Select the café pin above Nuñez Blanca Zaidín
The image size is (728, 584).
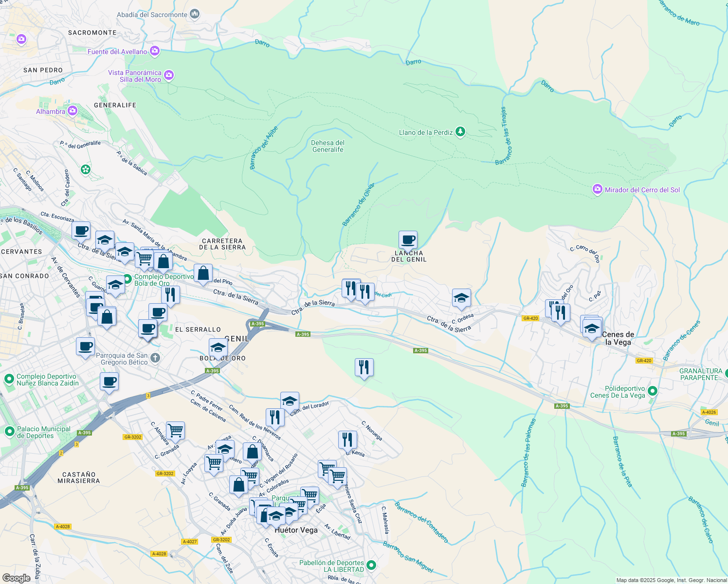tap(85, 348)
